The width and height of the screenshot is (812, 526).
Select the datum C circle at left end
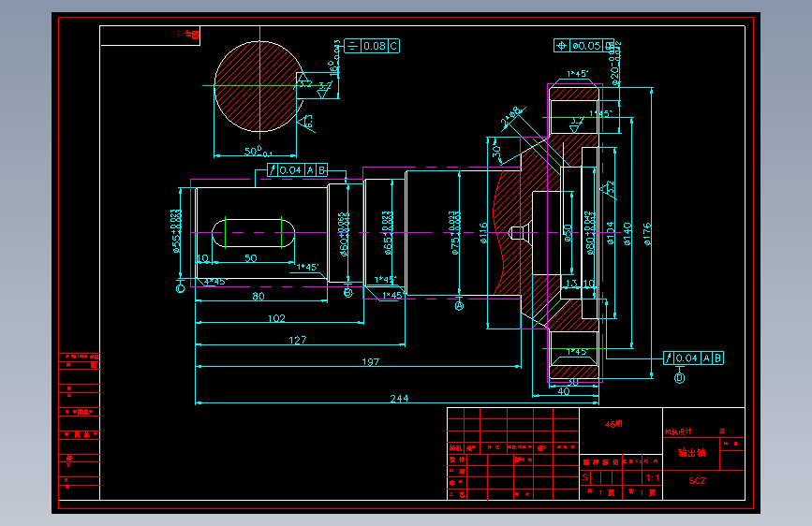(x=180, y=288)
